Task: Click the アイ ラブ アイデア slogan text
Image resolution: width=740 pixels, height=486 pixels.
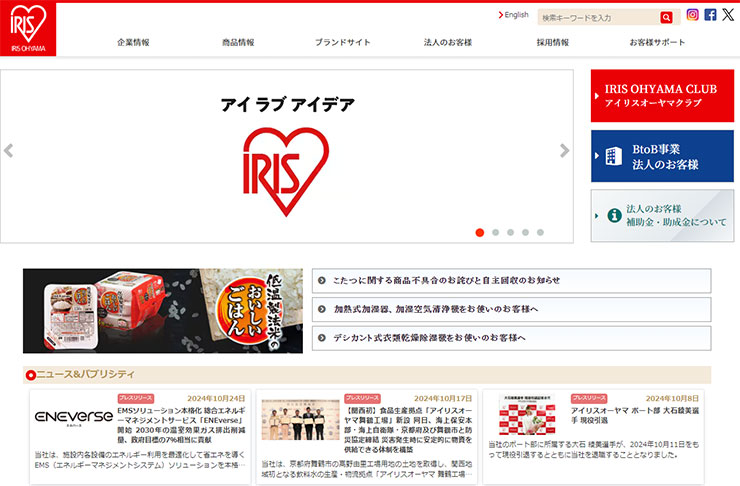Action: tap(287, 104)
